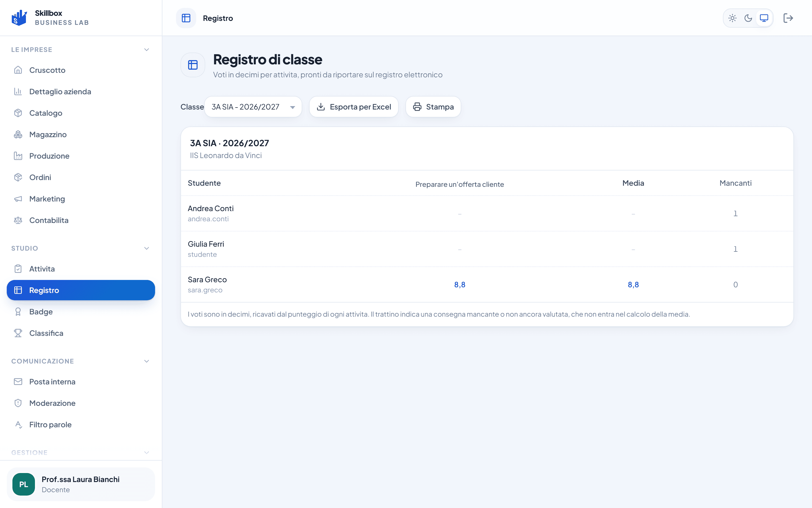
Task: Click Sara Greco's Media value 8,8
Action: click(x=633, y=284)
